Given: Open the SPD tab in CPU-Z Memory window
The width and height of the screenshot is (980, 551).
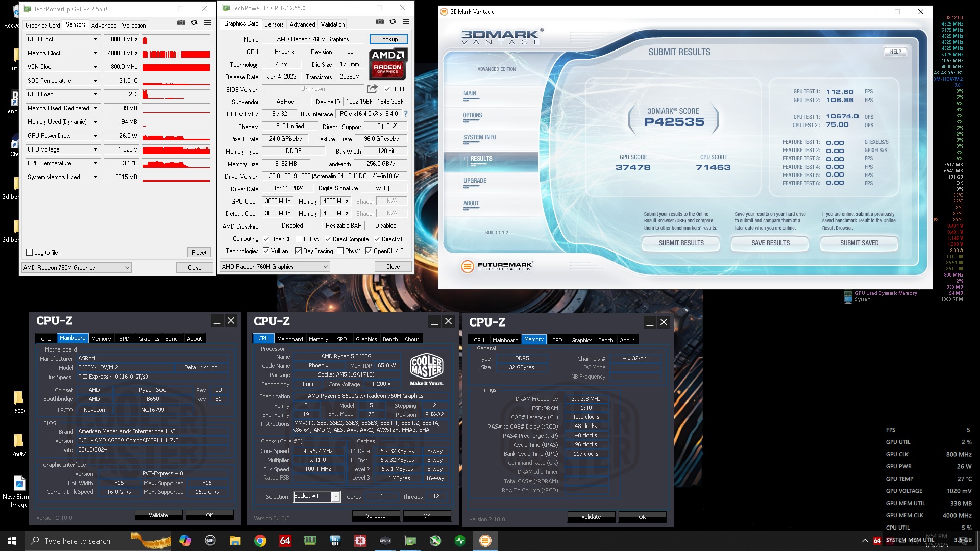Looking at the screenshot, I should (x=557, y=340).
